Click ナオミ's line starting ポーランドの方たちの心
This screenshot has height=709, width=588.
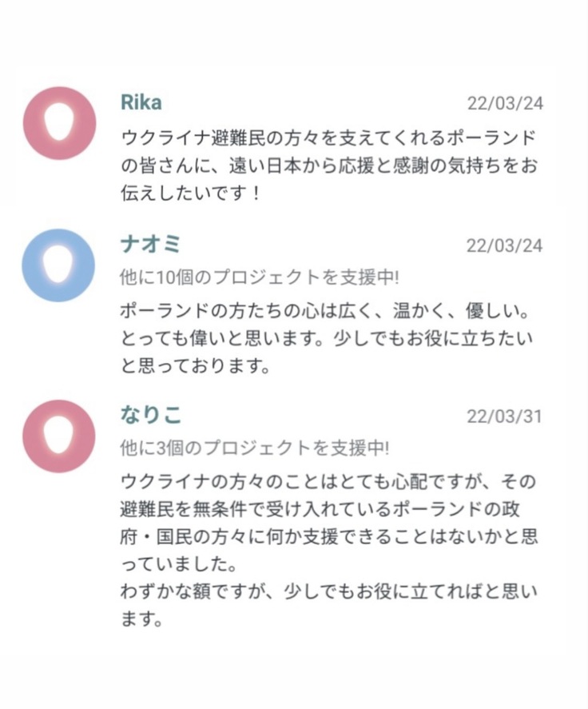pyautogui.click(x=328, y=309)
